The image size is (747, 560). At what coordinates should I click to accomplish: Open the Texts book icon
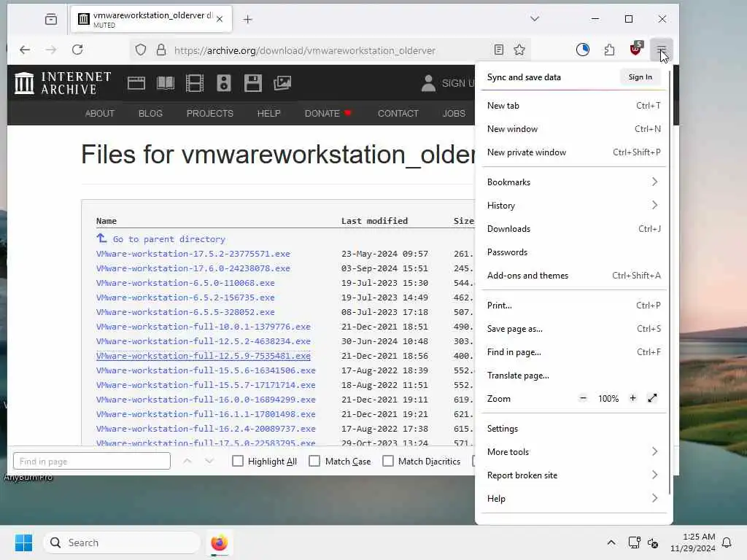[x=166, y=83]
